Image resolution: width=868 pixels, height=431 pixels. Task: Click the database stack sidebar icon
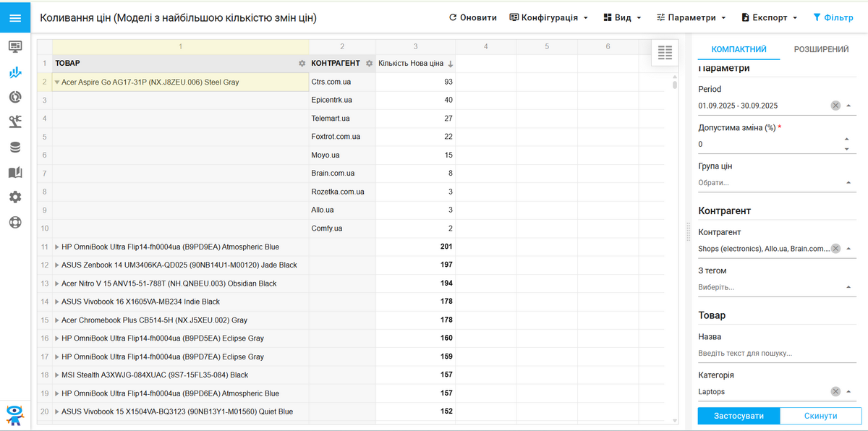(15, 148)
